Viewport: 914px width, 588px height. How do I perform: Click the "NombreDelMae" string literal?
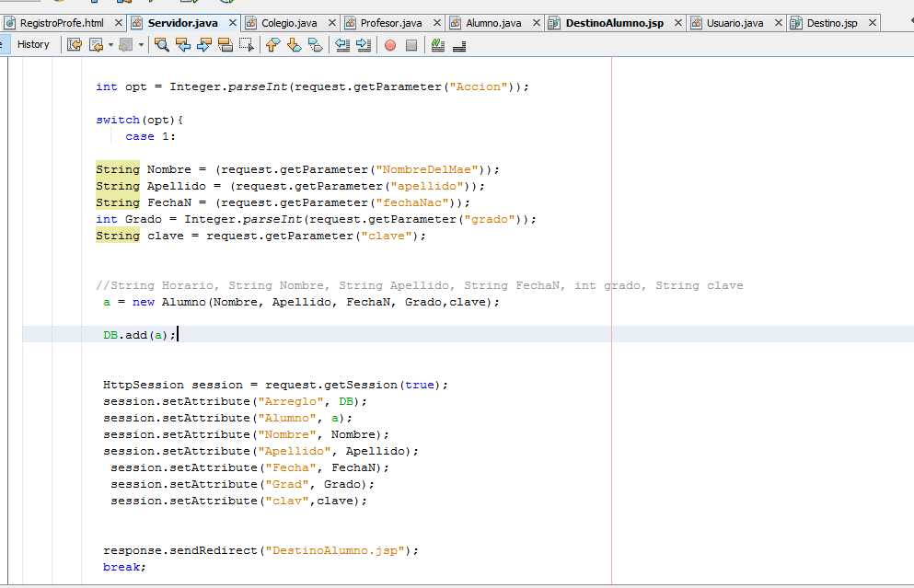point(427,169)
